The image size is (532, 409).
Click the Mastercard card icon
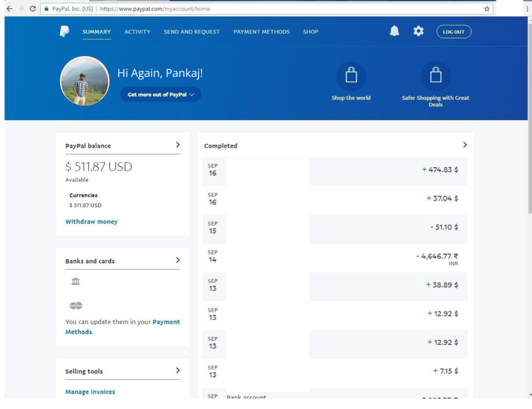(x=76, y=306)
